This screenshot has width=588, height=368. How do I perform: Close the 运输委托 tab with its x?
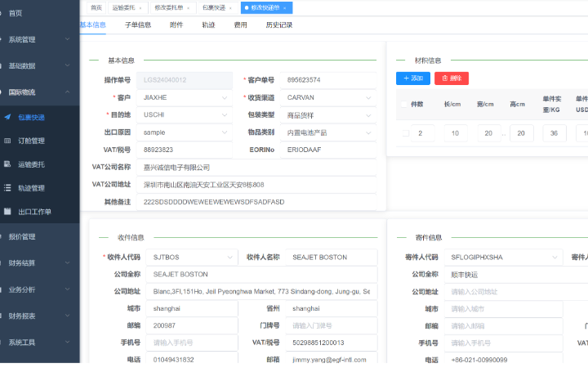140,8
